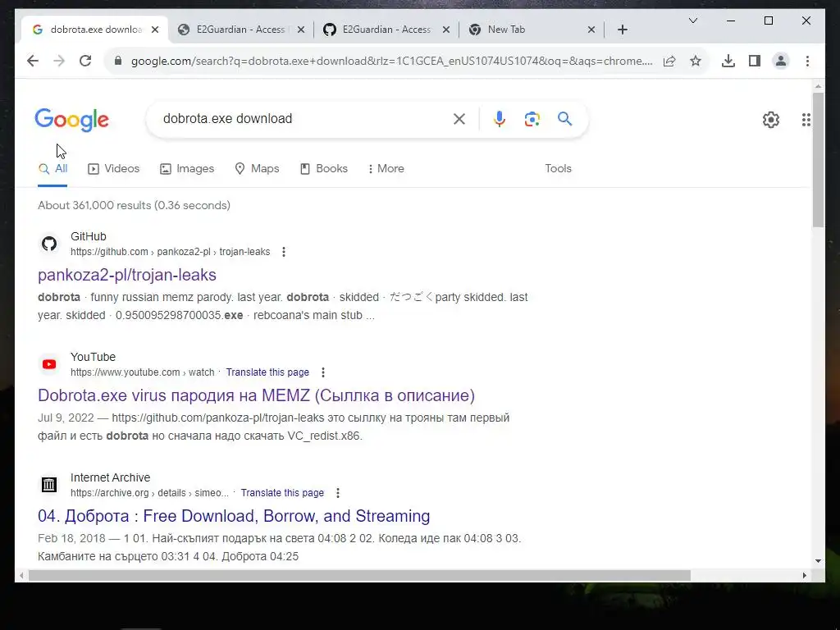Clear the search box with X icon
Image resolution: width=840 pixels, height=630 pixels.
pos(459,119)
